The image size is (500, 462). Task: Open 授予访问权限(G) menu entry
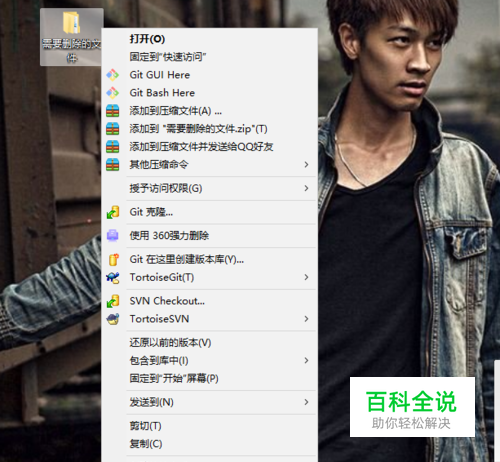(210, 188)
